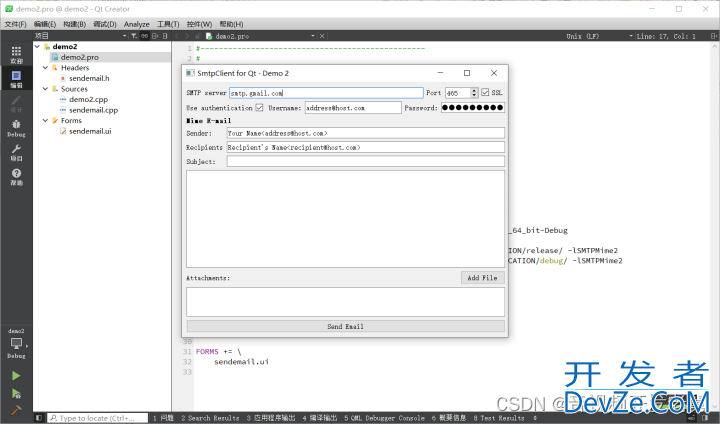Open the Help question mark mode
The width and height of the screenshot is (720, 424).
click(x=16, y=177)
